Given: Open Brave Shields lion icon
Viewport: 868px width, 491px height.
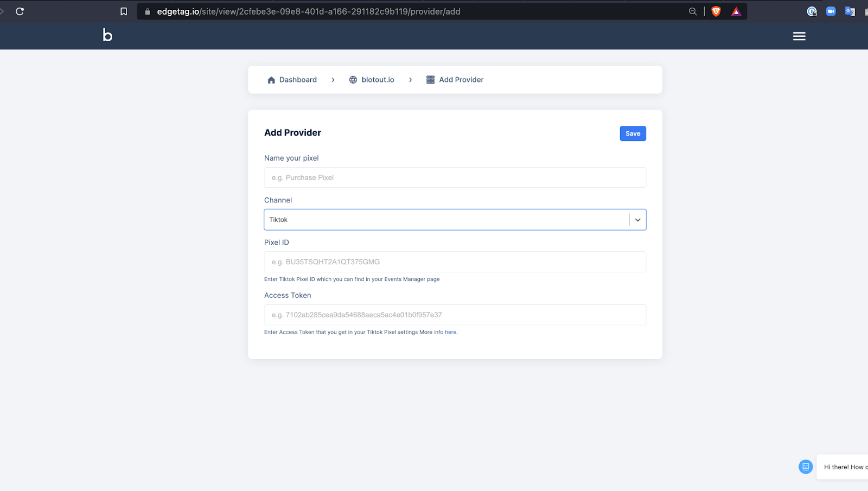Looking at the screenshot, I should 716,11.
